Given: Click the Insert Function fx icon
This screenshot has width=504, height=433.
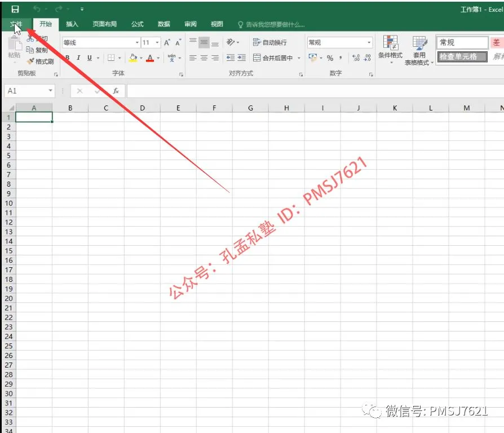Looking at the screenshot, I should tap(116, 91).
